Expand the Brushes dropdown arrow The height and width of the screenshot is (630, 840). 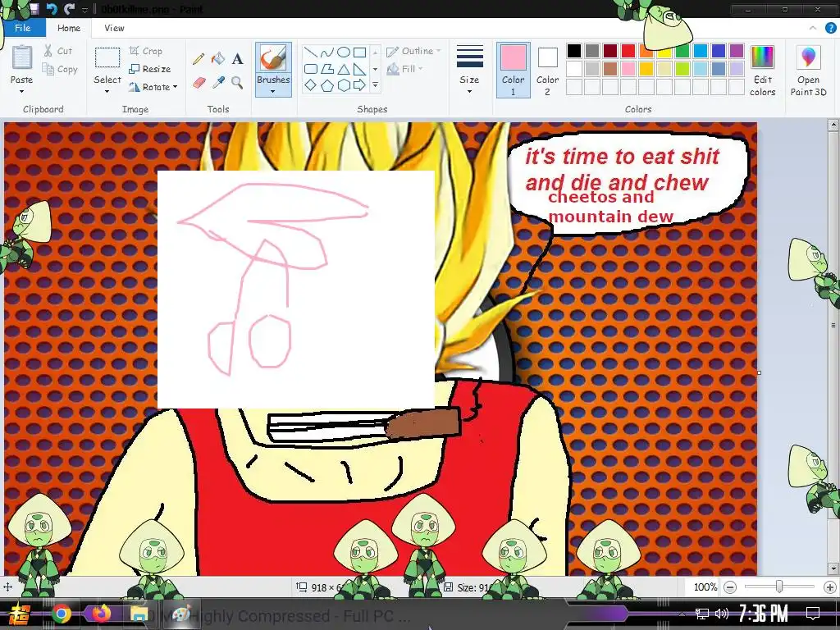pyautogui.click(x=273, y=92)
